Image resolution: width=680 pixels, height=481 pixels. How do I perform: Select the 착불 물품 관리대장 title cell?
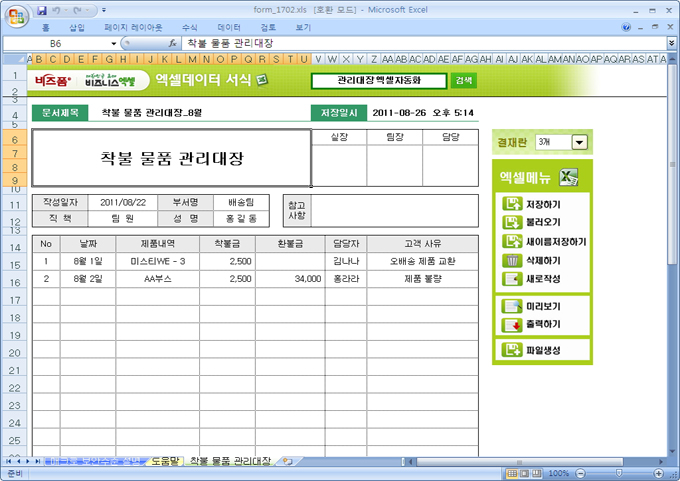(172, 158)
